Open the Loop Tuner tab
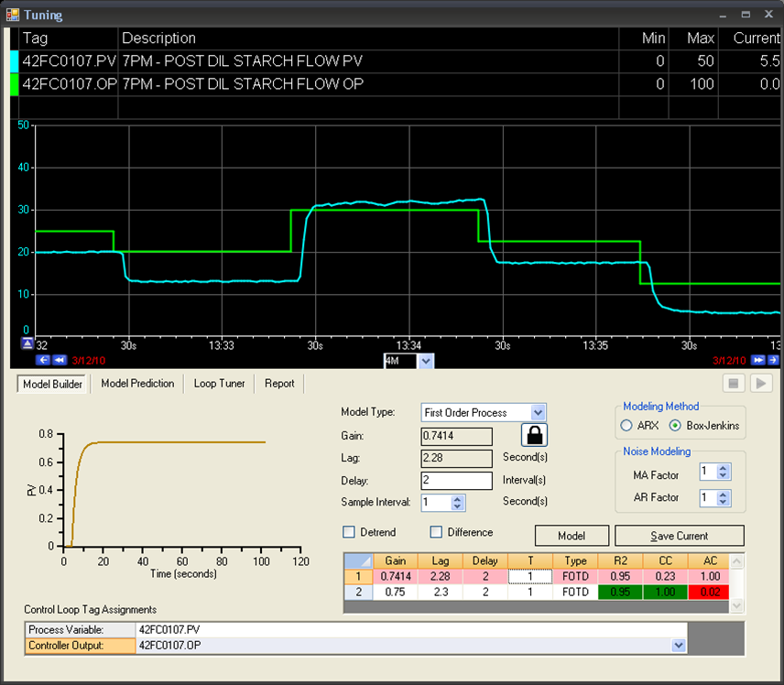The width and height of the screenshot is (784, 685). pos(219,384)
